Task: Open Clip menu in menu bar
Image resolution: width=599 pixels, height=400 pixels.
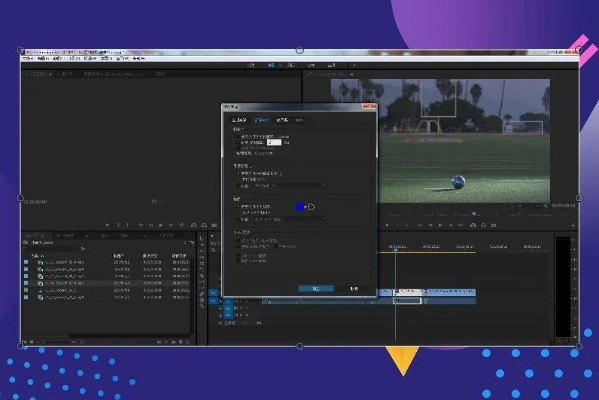Action: pos(57,58)
